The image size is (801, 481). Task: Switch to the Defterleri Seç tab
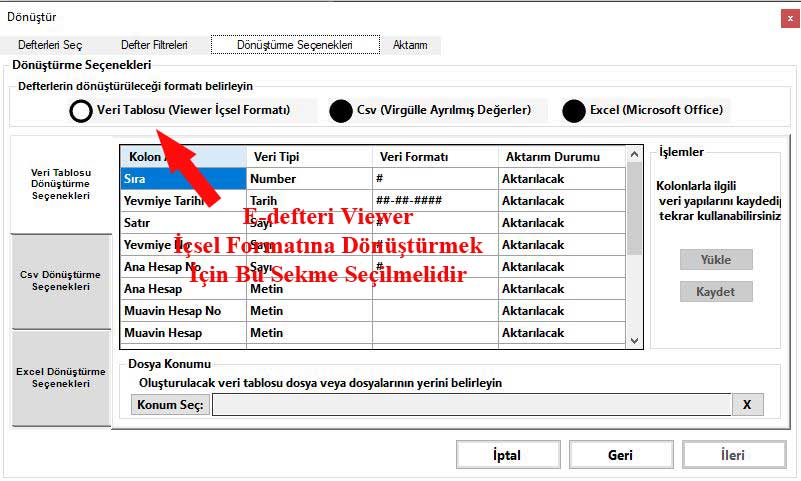click(50, 45)
